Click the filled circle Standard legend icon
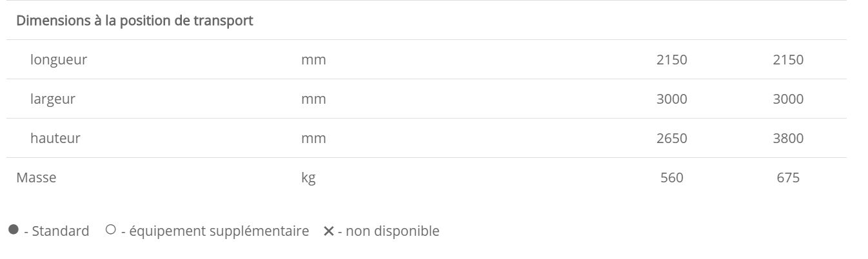 point(13,230)
